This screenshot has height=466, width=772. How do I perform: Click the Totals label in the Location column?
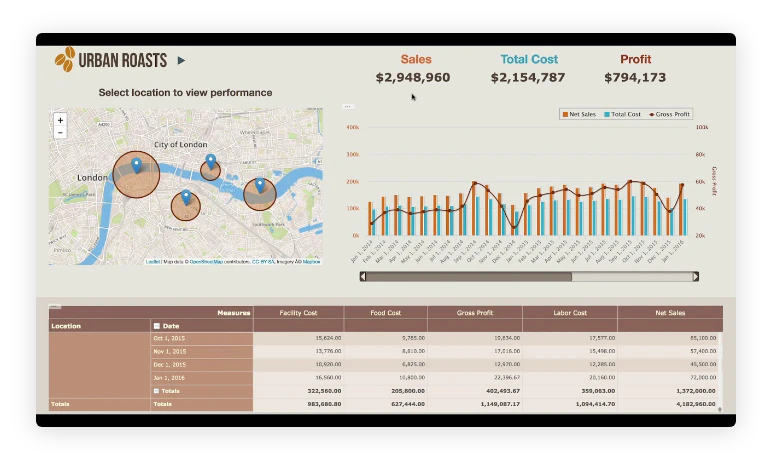[x=60, y=404]
